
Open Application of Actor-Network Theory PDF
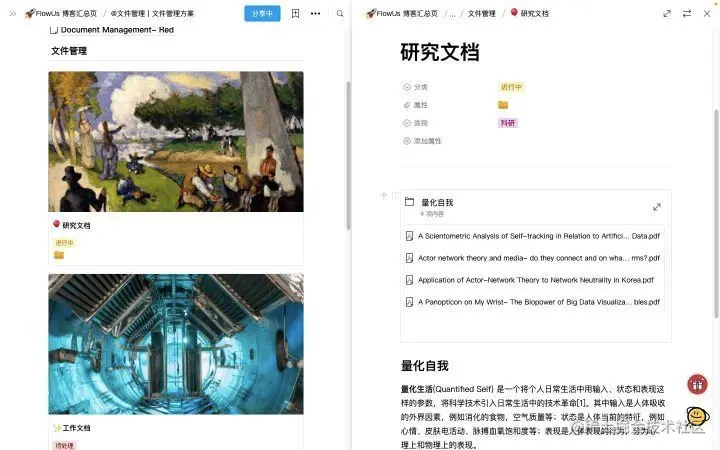coord(534,280)
